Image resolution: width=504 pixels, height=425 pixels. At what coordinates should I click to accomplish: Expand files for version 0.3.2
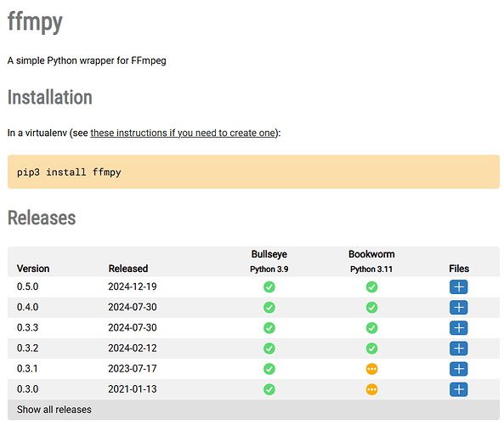tap(459, 348)
